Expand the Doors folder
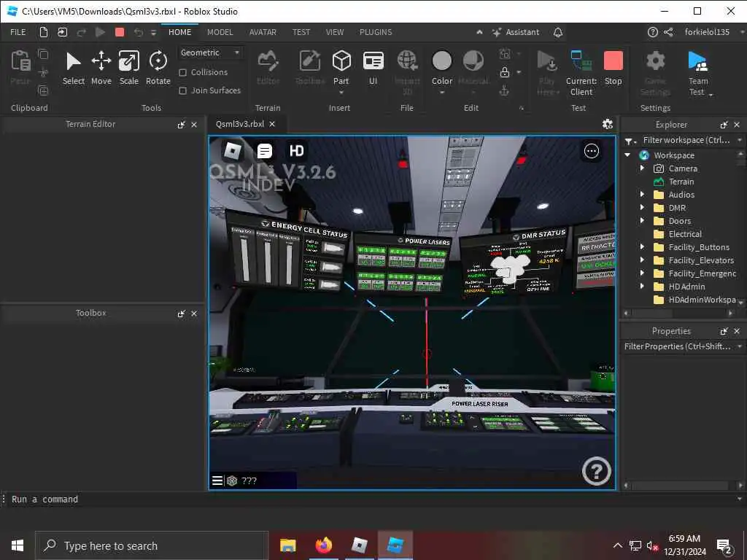This screenshot has height=560, width=747. click(x=642, y=220)
